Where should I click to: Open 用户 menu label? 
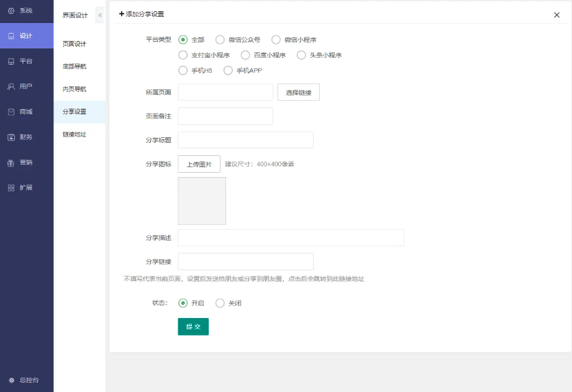pyautogui.click(x=26, y=86)
